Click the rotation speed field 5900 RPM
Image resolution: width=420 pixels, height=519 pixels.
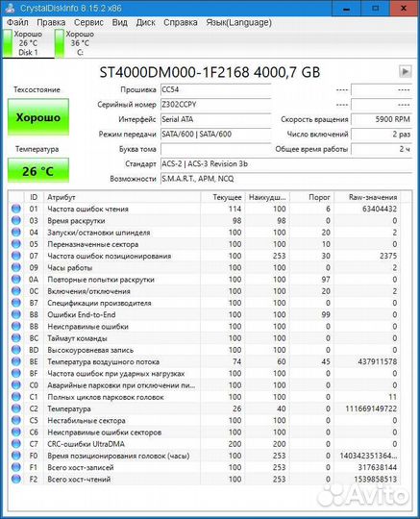pyautogui.click(x=382, y=119)
